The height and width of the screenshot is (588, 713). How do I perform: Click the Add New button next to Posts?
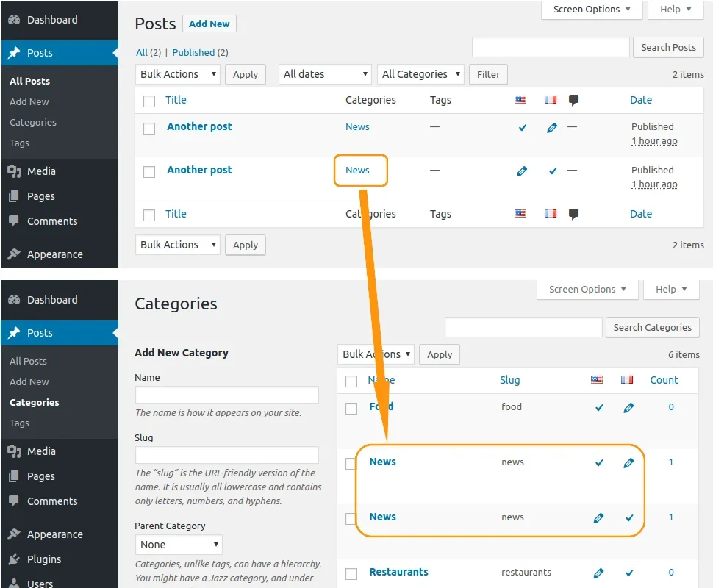[209, 24]
